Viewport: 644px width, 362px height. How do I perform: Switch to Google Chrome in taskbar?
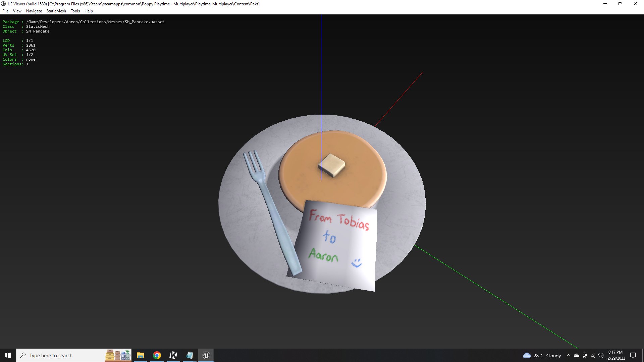[157, 355]
